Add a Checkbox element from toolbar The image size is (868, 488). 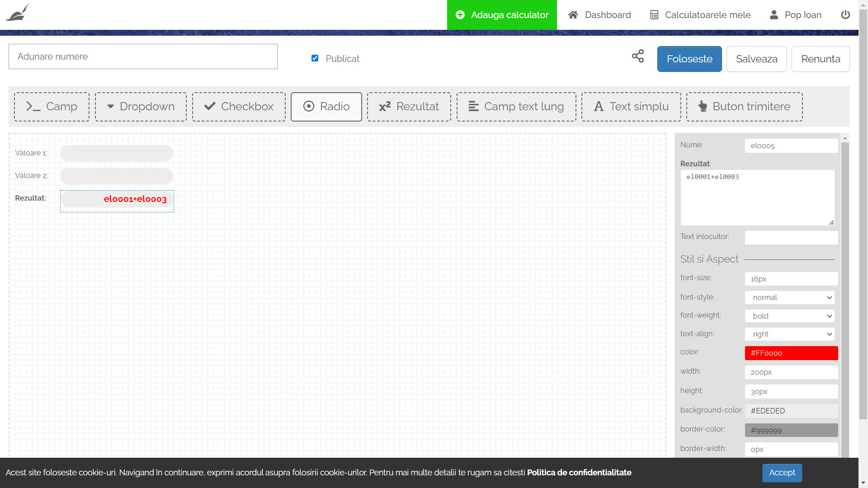239,107
